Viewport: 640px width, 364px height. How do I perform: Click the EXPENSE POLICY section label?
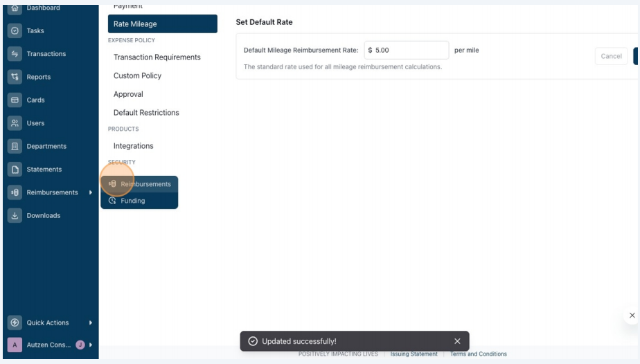click(x=132, y=40)
